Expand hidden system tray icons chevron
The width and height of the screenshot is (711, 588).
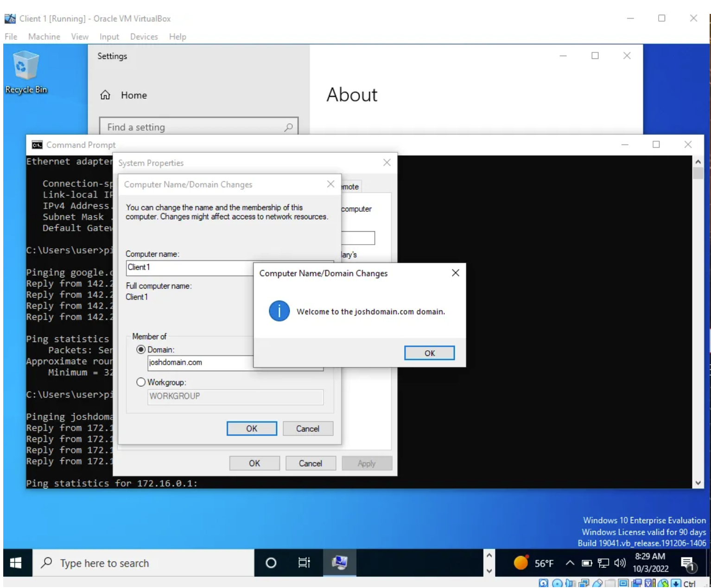coord(570,563)
